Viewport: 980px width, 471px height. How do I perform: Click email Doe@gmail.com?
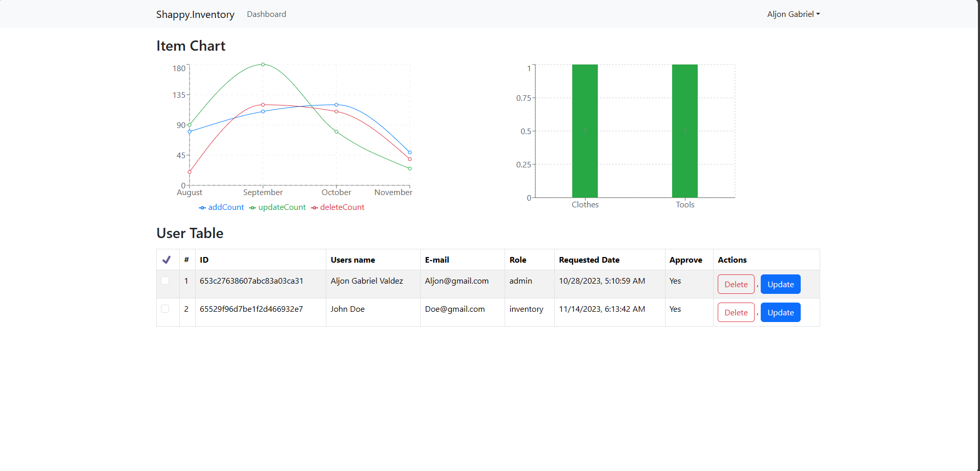tap(454, 309)
